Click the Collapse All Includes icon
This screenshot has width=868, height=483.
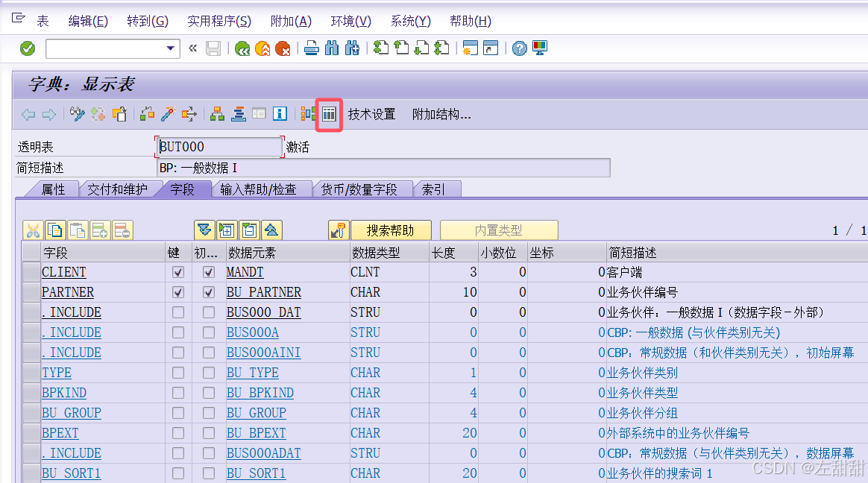point(271,230)
